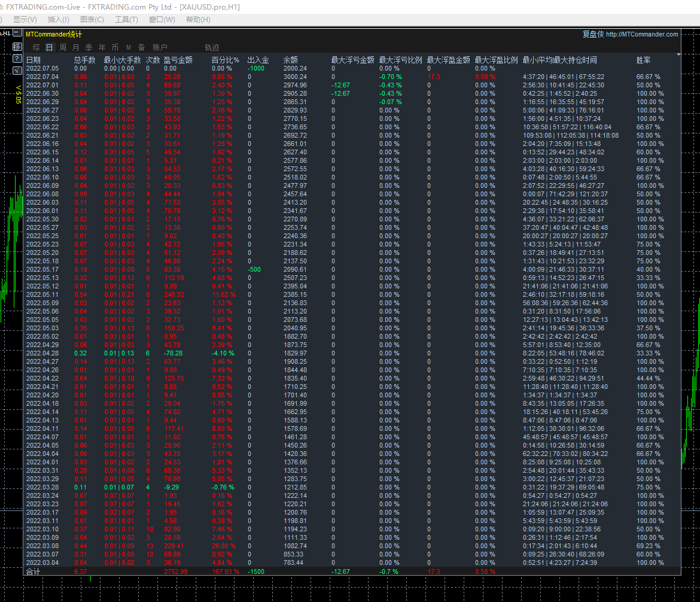The height and width of the screenshot is (602, 700).
Task: Switch to the 备 tab
Action: [x=142, y=47]
